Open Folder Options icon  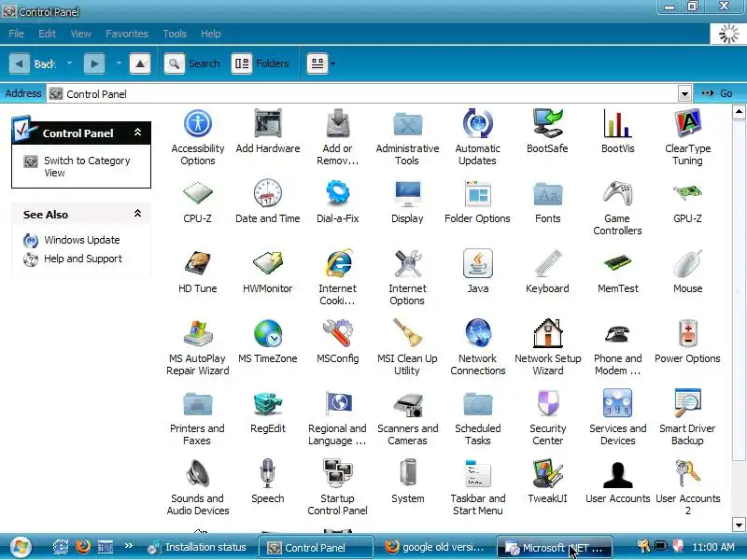click(478, 193)
